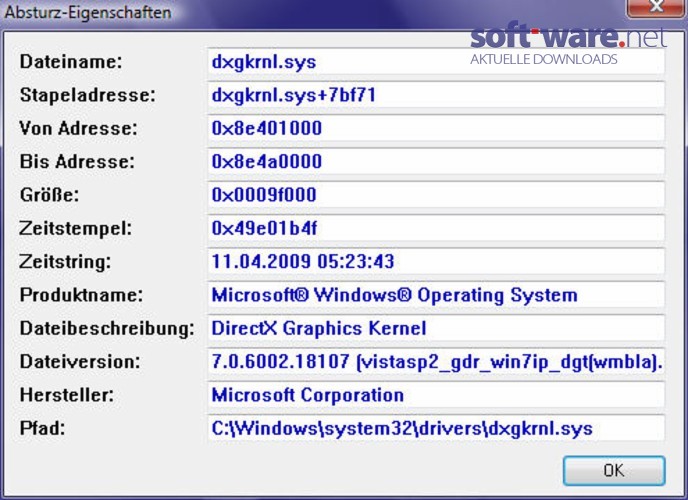Select Von Adresse value 0x8e401000
This screenshot has height=500, width=688.
coord(436,128)
